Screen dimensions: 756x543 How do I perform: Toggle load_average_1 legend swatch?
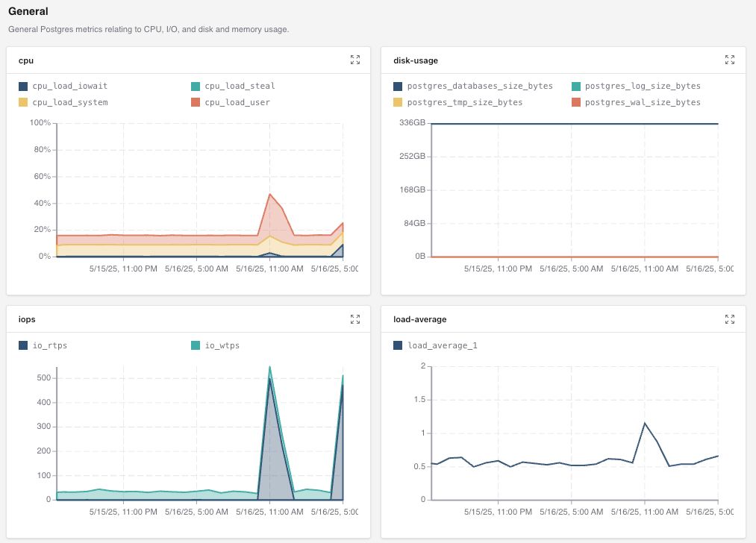tap(398, 345)
